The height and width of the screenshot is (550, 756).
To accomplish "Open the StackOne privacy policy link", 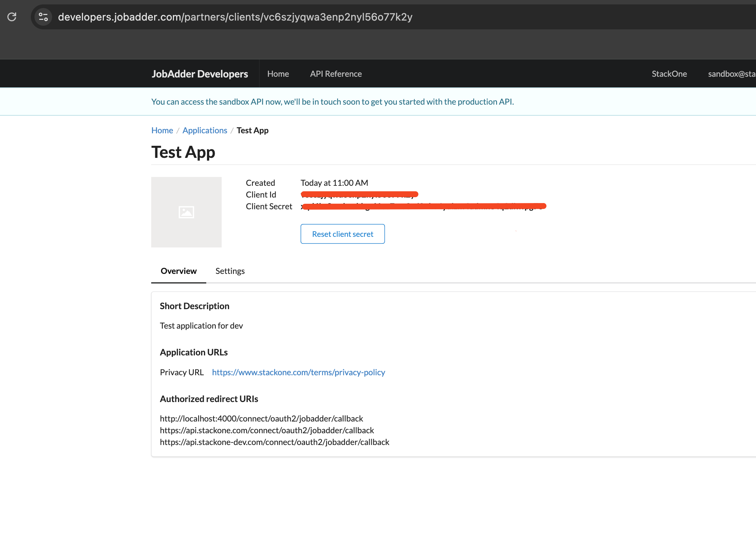I will [298, 372].
